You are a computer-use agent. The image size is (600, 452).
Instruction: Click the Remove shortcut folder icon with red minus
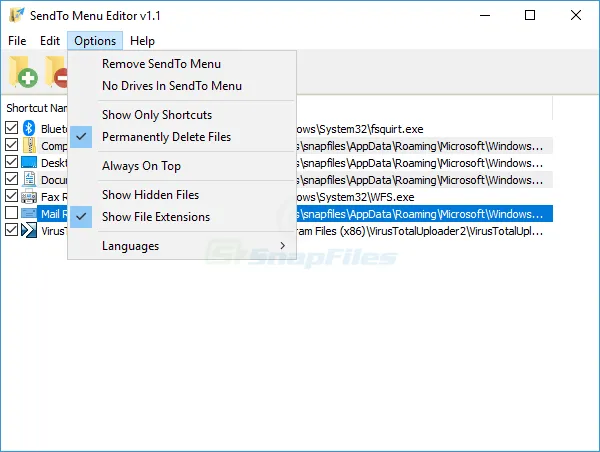[x=56, y=72]
